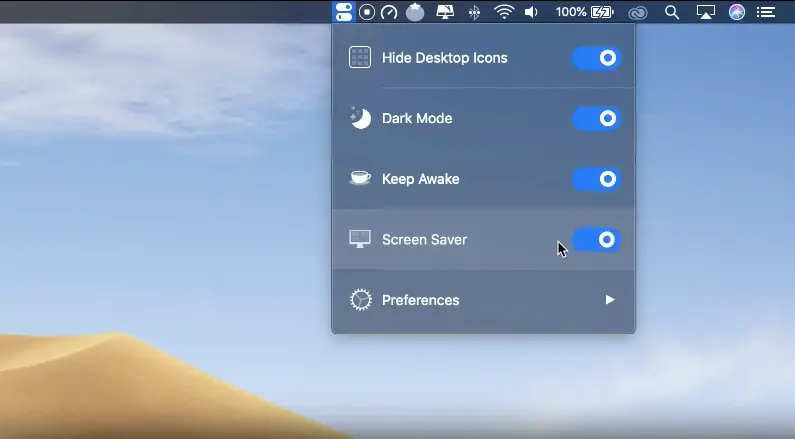
Task: Click the Hide Desktop Icons label
Action: pyautogui.click(x=445, y=58)
